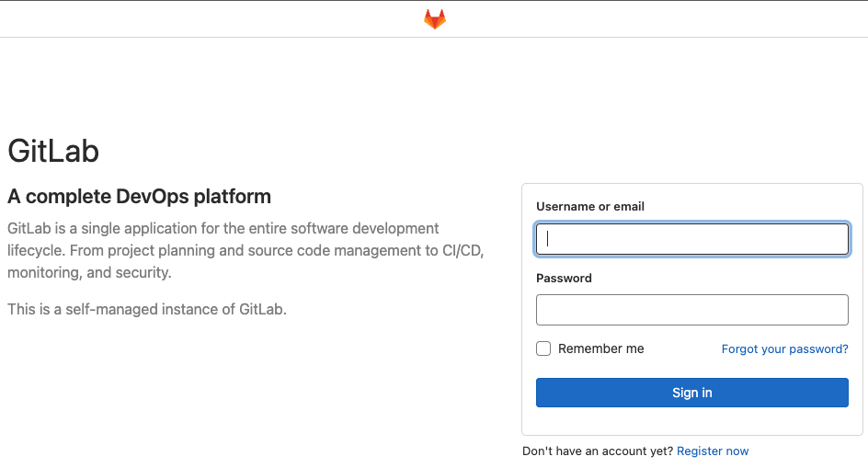Click the 'CI/CD' term in description
The image size is (868, 468).
coord(461,250)
